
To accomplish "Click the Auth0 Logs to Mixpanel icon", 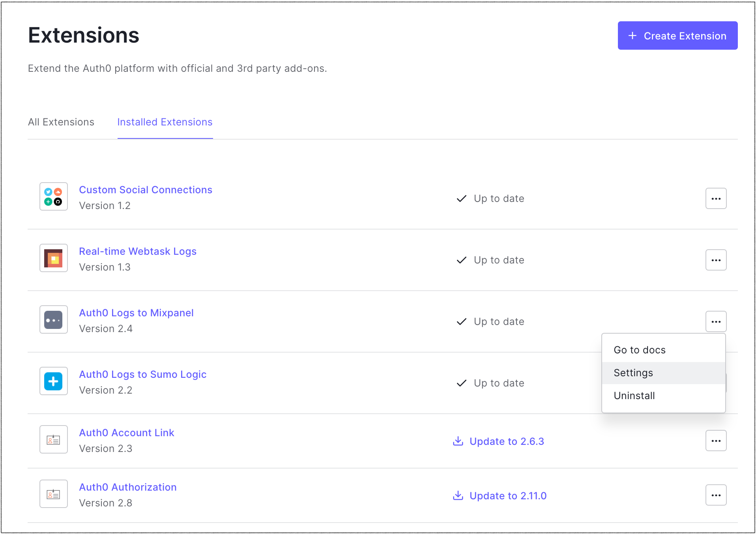I will click(x=54, y=319).
